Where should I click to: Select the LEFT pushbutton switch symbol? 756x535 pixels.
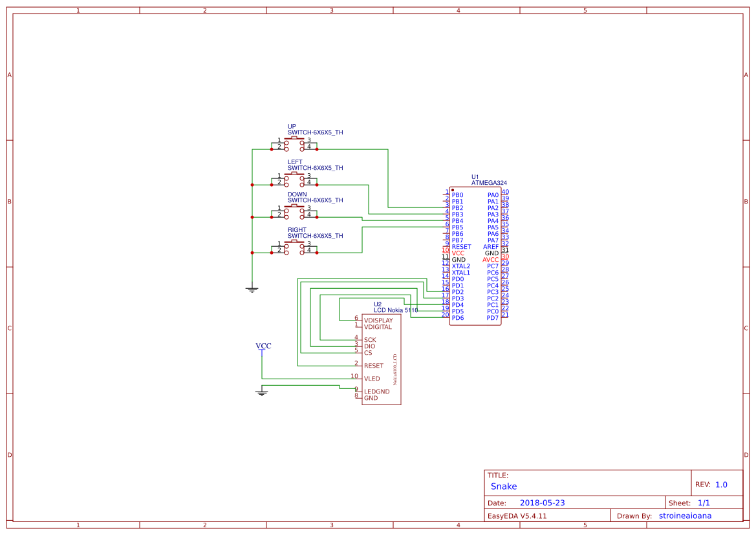click(294, 179)
